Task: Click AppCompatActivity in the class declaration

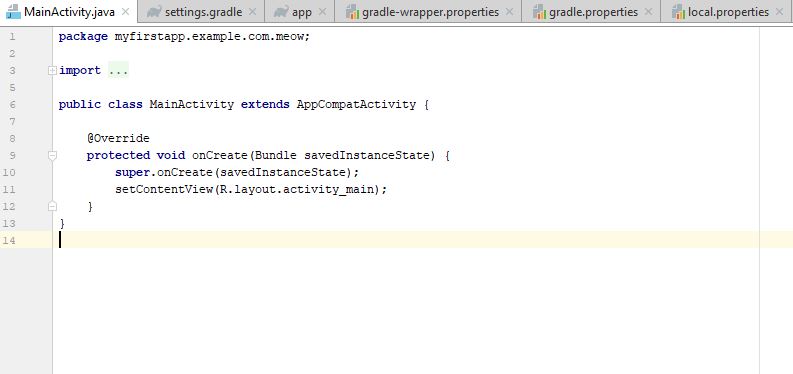Action: [356, 104]
